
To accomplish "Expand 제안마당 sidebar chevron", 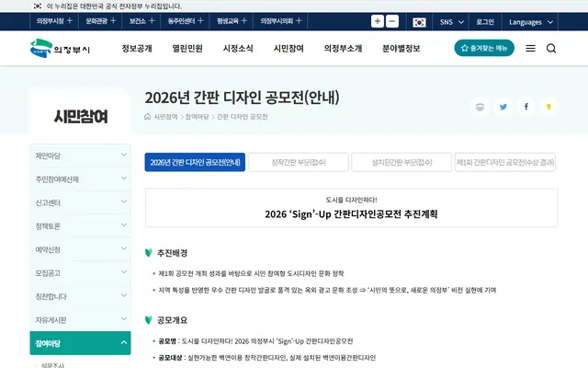I will [x=124, y=155].
